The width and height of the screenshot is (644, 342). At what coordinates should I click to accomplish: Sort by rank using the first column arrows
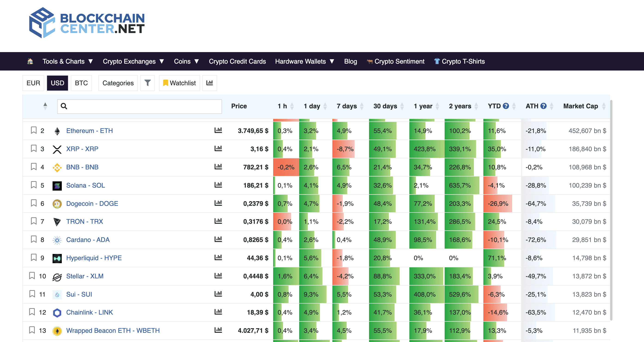pos(45,106)
